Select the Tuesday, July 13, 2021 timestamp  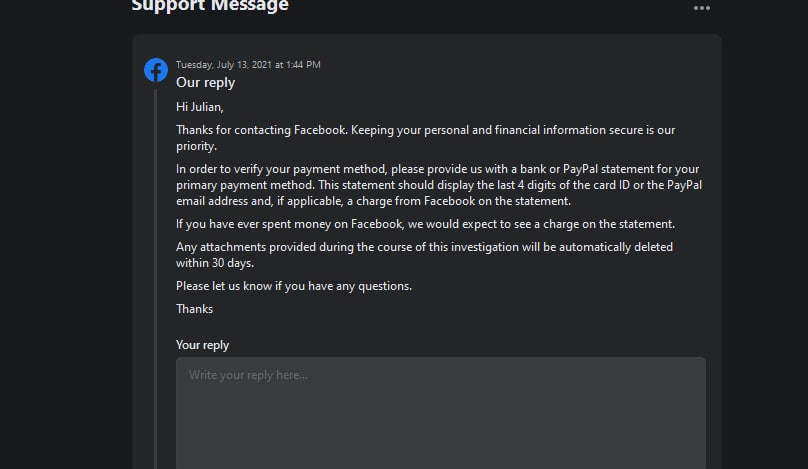tap(248, 64)
